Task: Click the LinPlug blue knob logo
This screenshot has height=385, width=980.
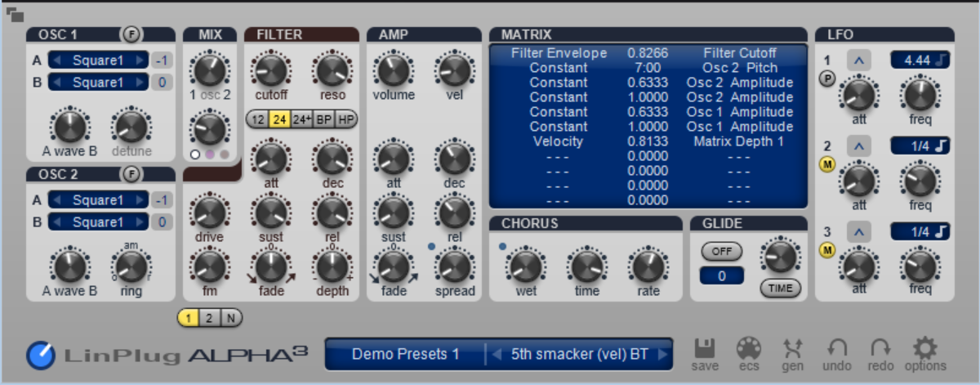Action: (x=40, y=355)
